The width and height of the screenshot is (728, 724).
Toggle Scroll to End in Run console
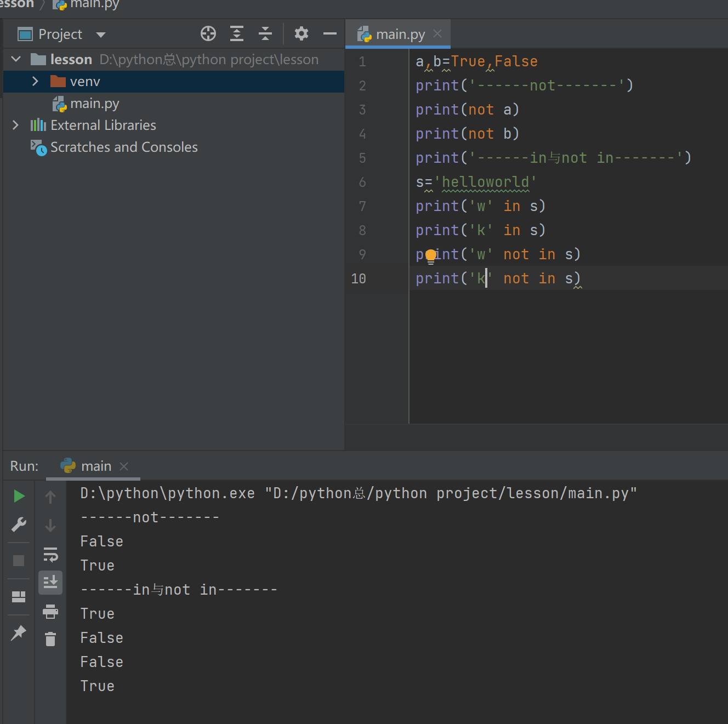50,583
